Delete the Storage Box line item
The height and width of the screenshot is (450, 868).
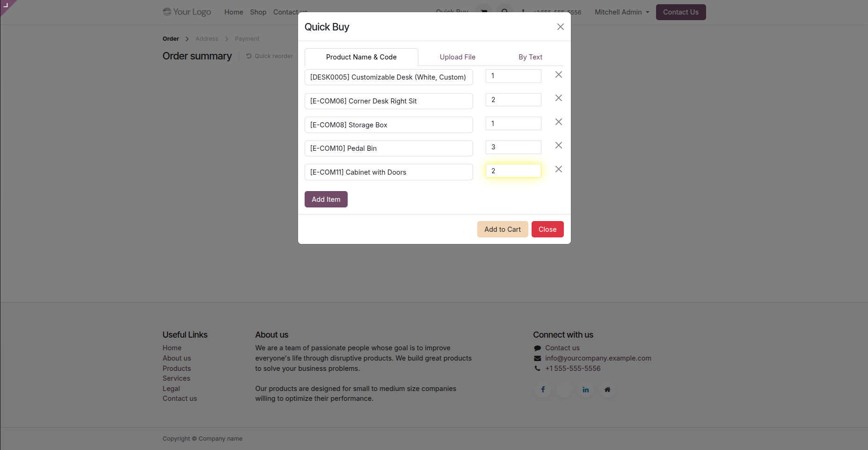(558, 122)
